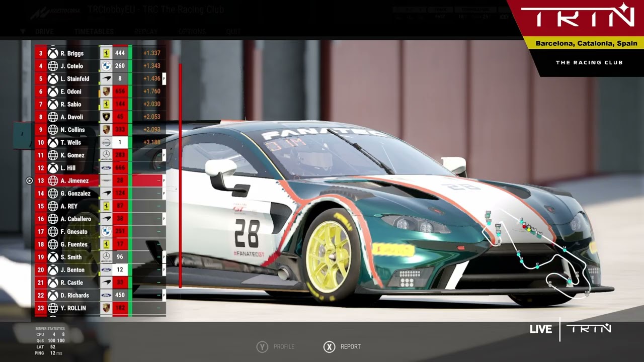Click the globe icon on highlighted A. Jimenez row
This screenshot has width=644, height=362.
(53, 181)
